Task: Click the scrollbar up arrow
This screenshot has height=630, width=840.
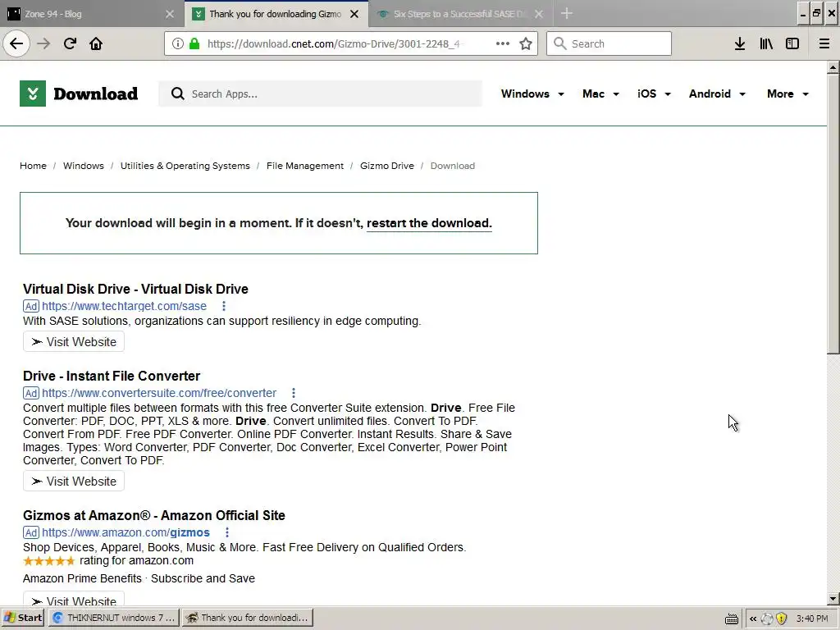Action: tap(833, 67)
